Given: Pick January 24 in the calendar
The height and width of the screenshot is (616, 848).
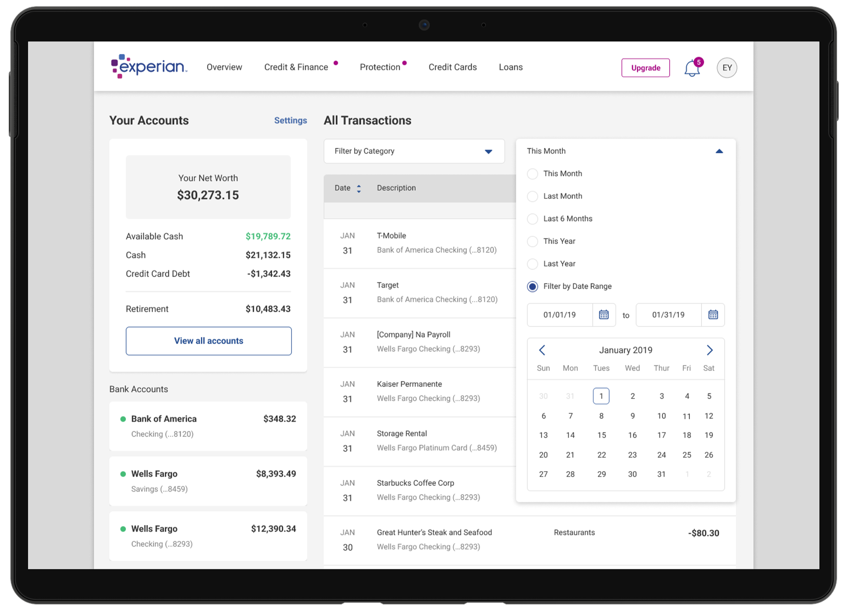Looking at the screenshot, I should [x=661, y=455].
